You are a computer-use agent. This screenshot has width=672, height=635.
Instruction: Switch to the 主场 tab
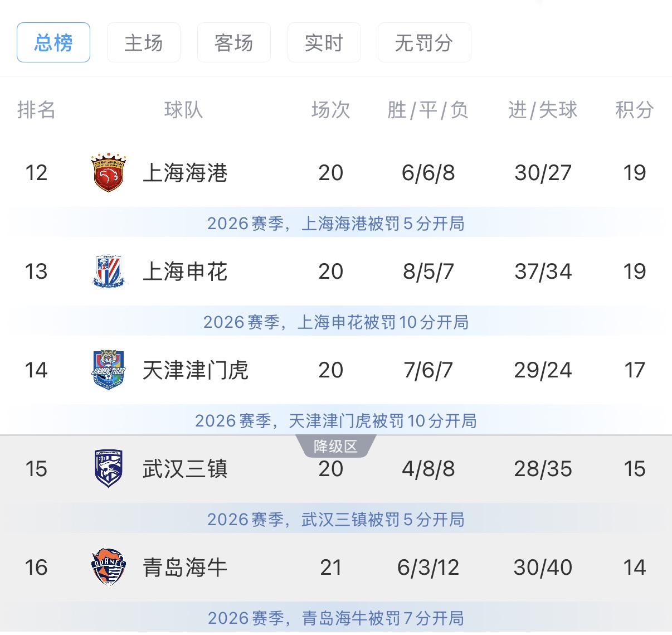[x=144, y=42]
